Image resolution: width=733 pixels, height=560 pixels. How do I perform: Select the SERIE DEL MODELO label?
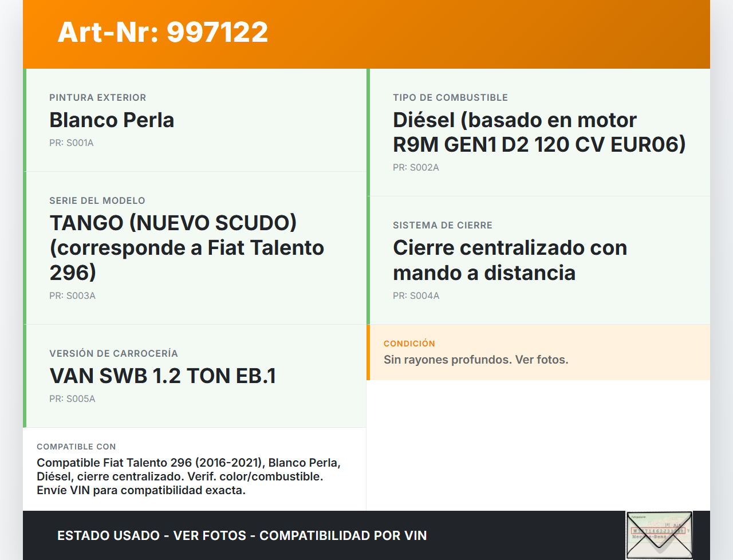[97, 200]
